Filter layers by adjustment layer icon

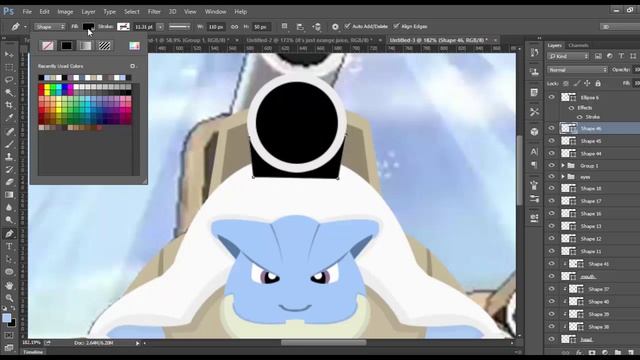coord(610,56)
